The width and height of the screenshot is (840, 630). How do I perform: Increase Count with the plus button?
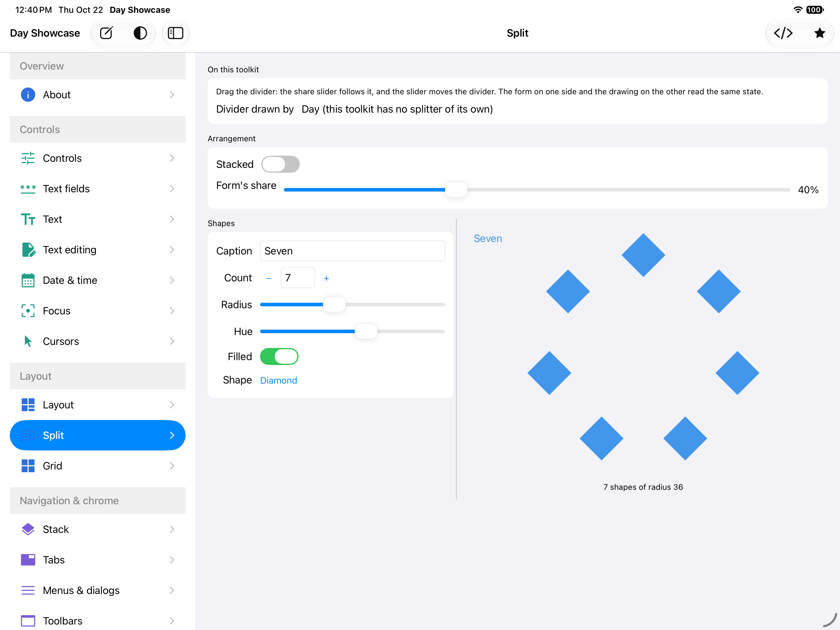[x=326, y=278]
